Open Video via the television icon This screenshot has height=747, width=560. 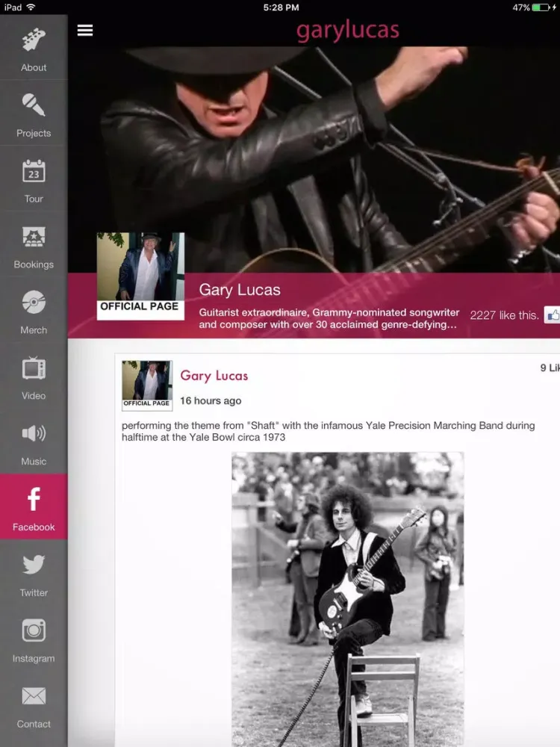point(34,368)
